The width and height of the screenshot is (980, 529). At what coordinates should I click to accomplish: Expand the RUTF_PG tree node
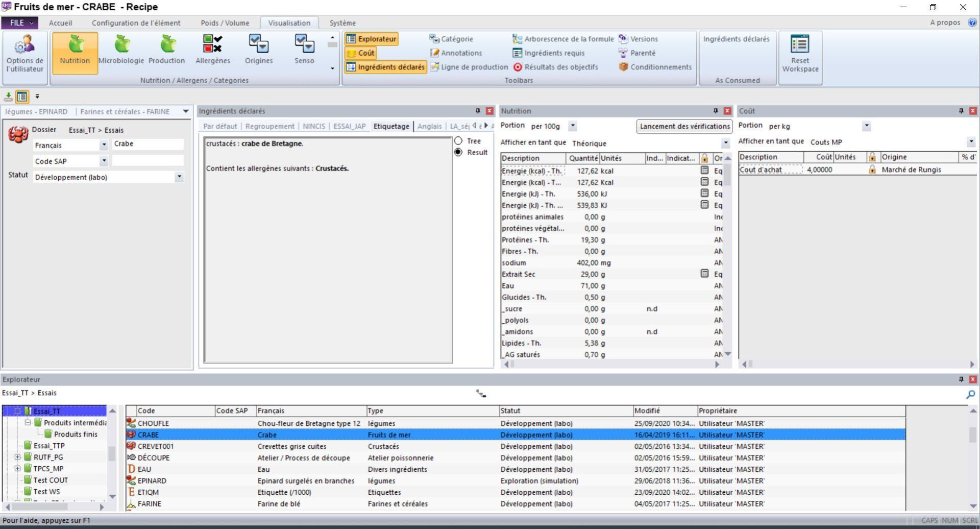coord(17,456)
